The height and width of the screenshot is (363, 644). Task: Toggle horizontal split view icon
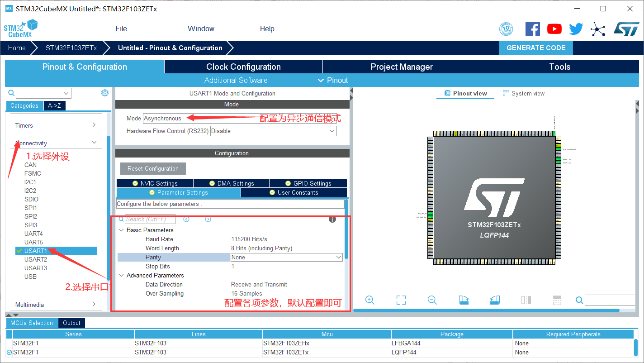tap(557, 300)
